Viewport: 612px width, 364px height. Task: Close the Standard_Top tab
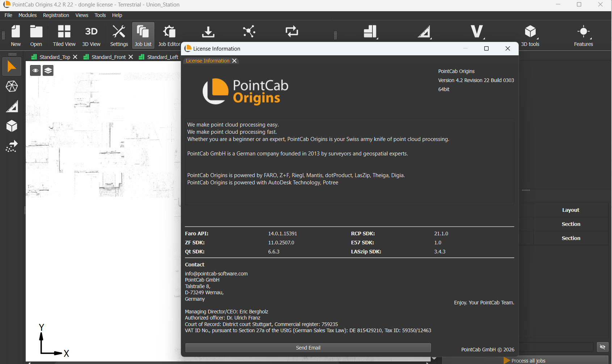coord(75,57)
